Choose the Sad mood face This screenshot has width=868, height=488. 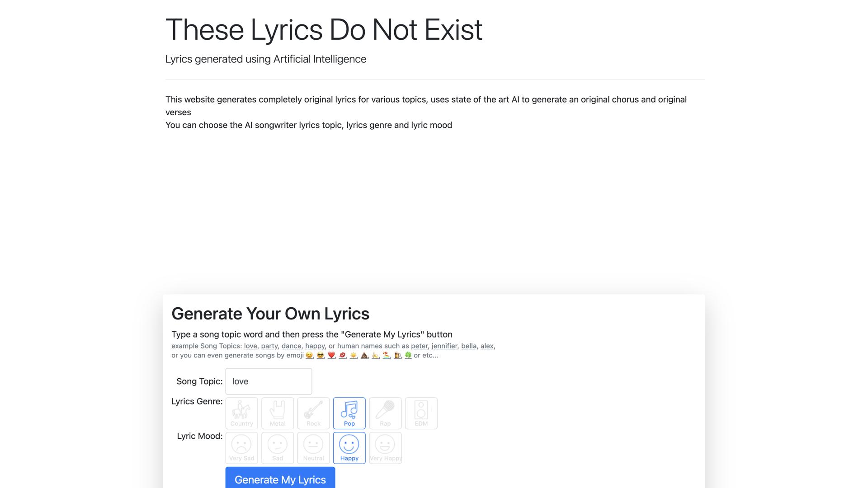(277, 447)
